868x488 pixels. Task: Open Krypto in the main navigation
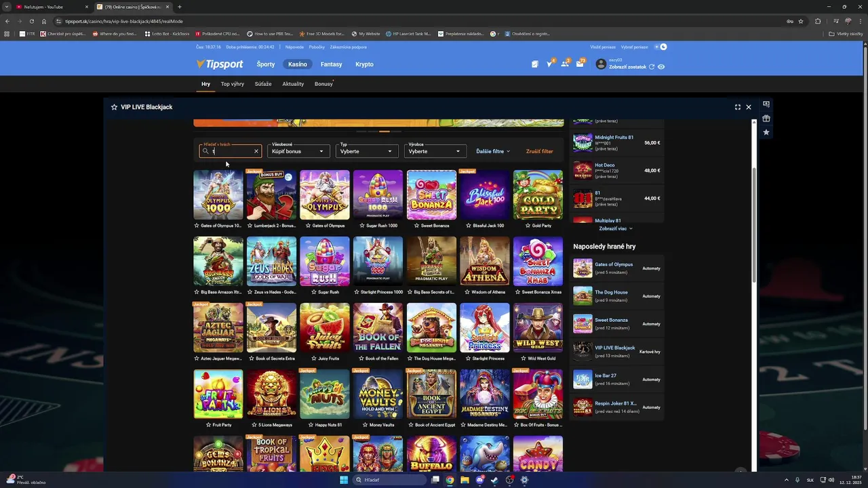pyautogui.click(x=364, y=64)
